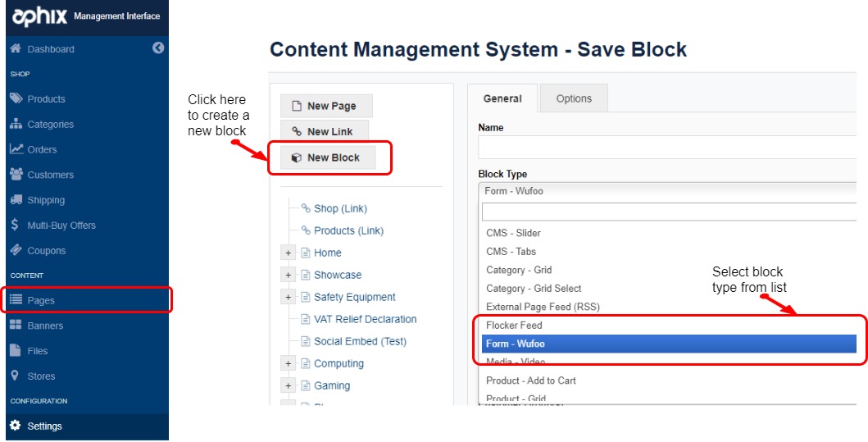868x442 pixels.
Task: Click the Orders chart icon
Action: pyautogui.click(x=16, y=149)
